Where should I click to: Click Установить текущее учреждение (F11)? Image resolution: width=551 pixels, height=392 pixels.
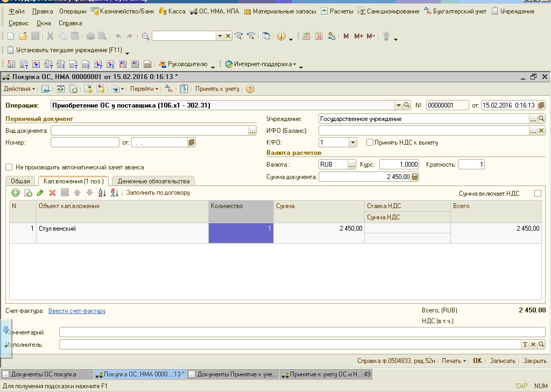coord(65,50)
